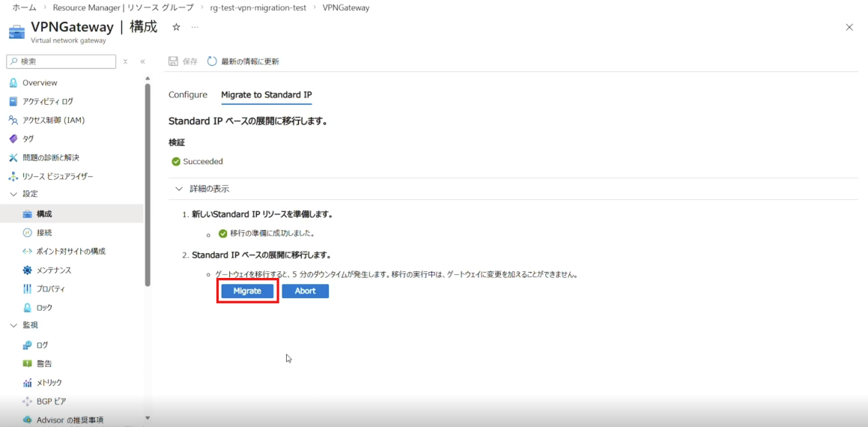This screenshot has height=427, width=868.
Task: Collapse the 設定 section in the sidebar
Action: click(x=13, y=194)
